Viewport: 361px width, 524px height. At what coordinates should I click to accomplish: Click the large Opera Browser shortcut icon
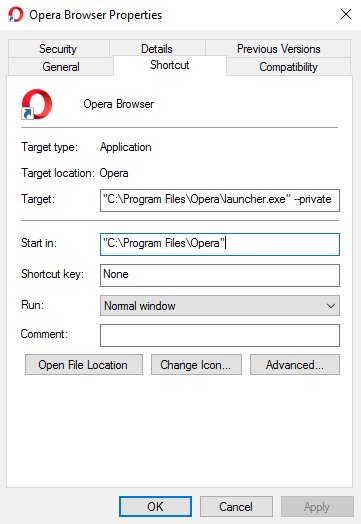[37, 104]
